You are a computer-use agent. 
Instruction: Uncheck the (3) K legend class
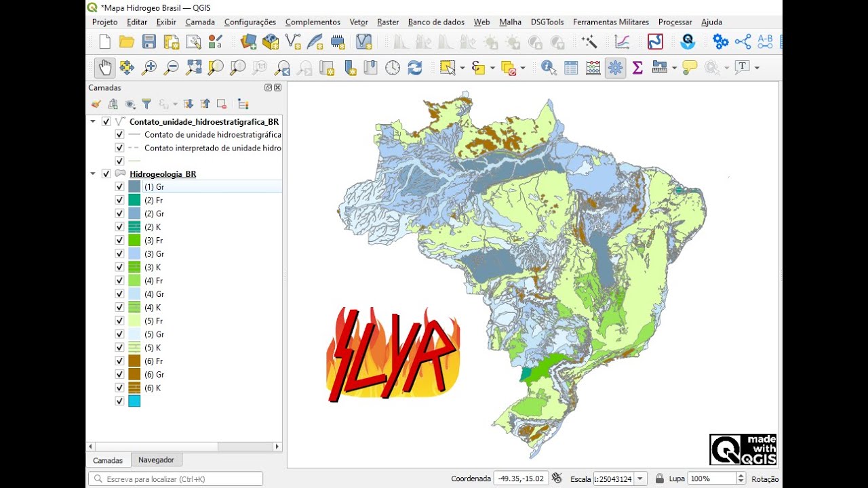(x=119, y=267)
